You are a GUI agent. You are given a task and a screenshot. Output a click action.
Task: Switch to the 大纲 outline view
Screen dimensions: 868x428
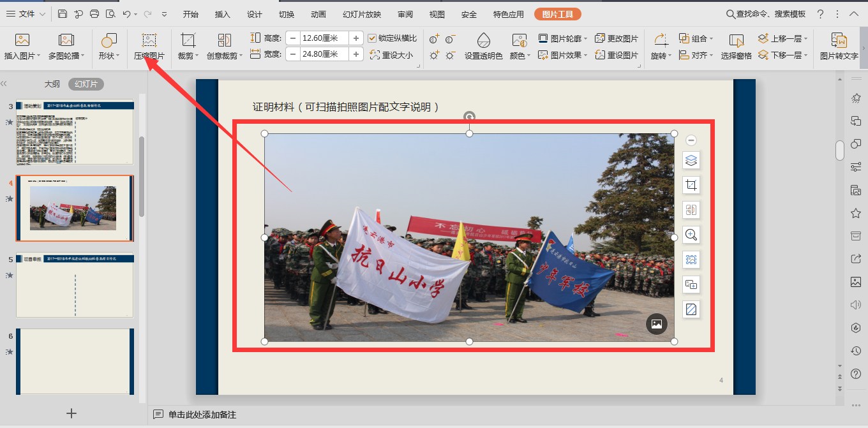pyautogui.click(x=52, y=84)
